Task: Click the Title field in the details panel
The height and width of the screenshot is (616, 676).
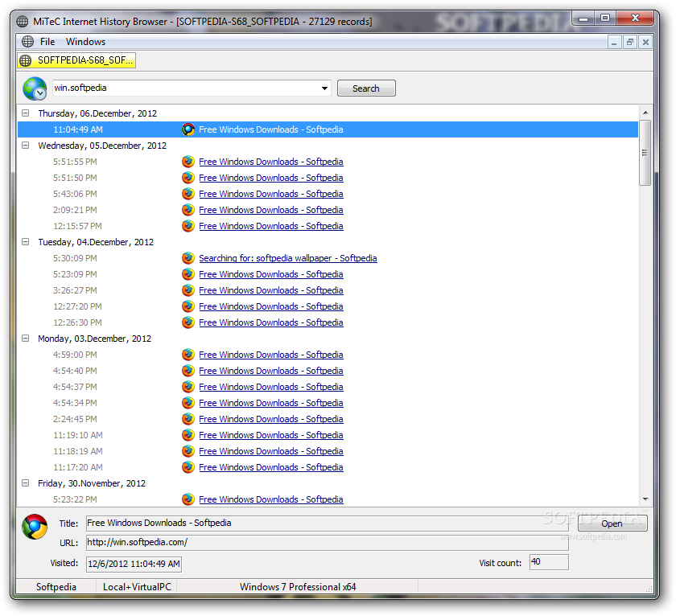Action: (328, 523)
